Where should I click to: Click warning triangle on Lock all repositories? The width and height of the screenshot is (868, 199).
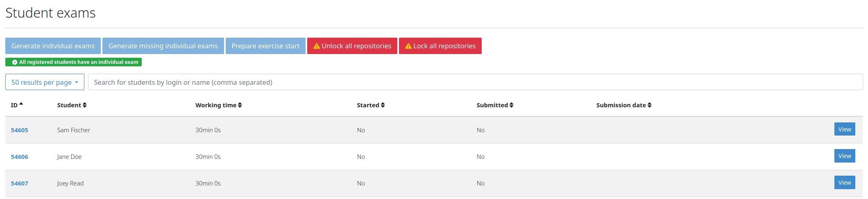(x=408, y=46)
